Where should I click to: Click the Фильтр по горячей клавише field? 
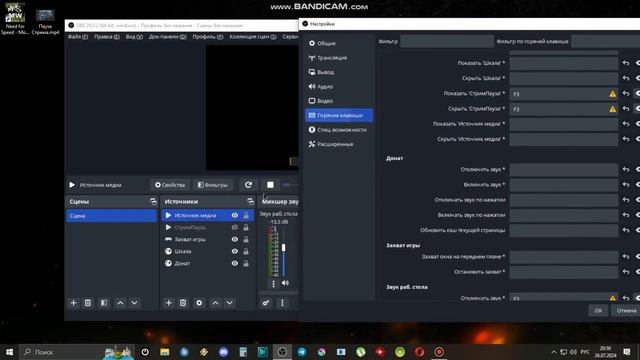click(x=605, y=41)
